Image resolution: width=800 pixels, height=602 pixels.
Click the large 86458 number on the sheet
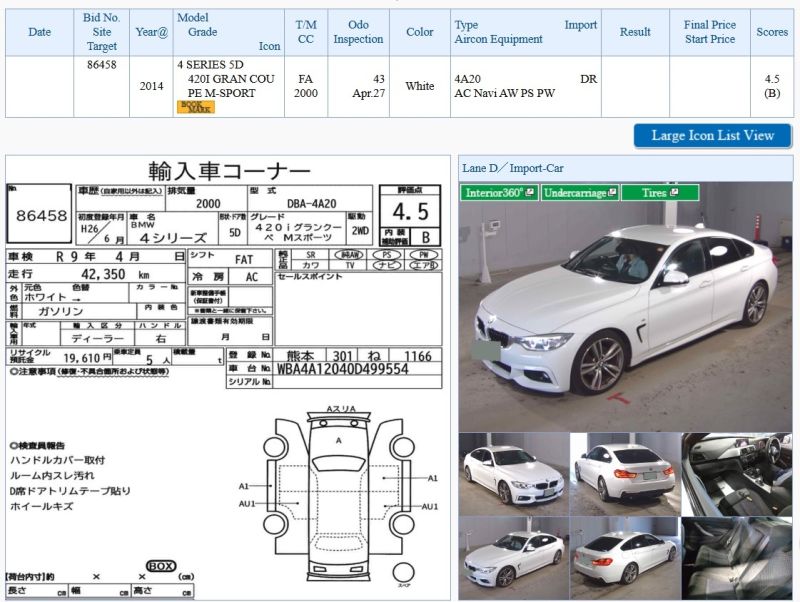[41, 216]
